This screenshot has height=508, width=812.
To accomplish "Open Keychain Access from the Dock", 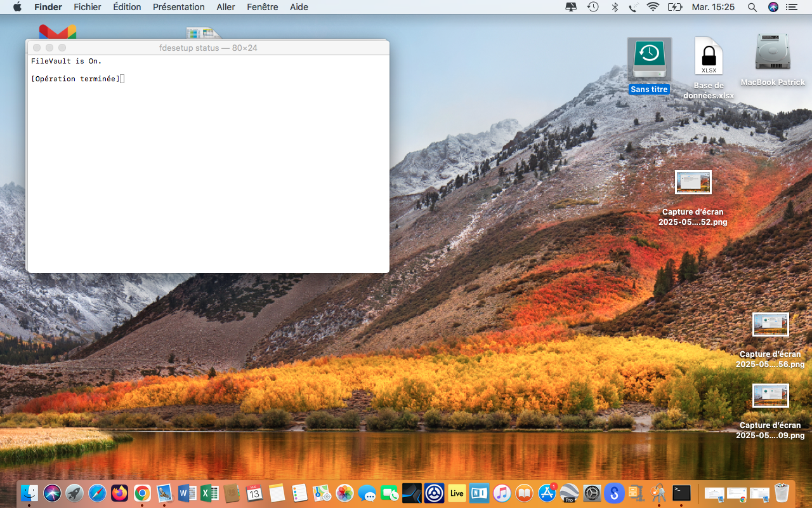I will pos(658,493).
